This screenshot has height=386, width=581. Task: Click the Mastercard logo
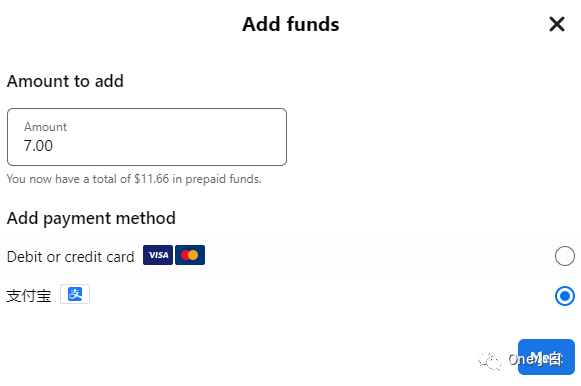click(x=190, y=255)
